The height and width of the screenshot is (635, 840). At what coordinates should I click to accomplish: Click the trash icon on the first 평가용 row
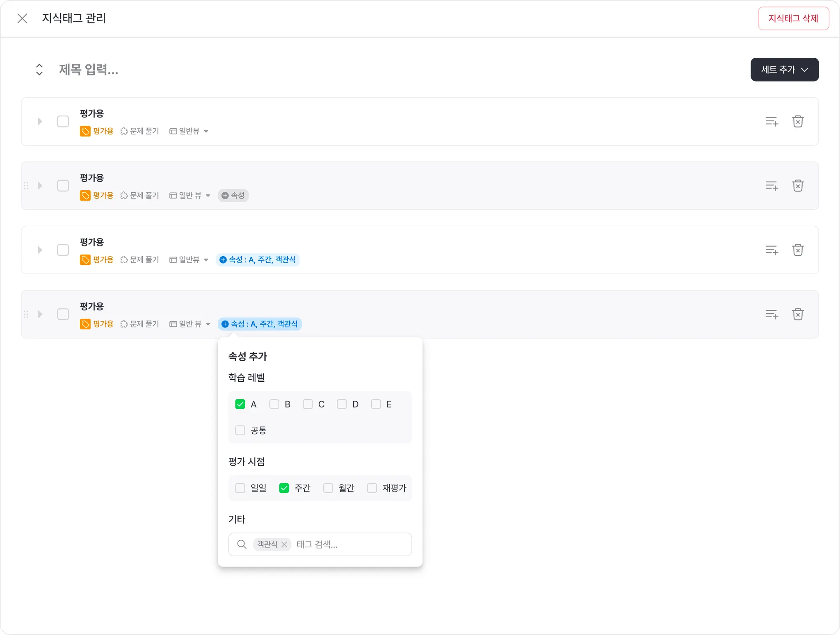point(797,121)
